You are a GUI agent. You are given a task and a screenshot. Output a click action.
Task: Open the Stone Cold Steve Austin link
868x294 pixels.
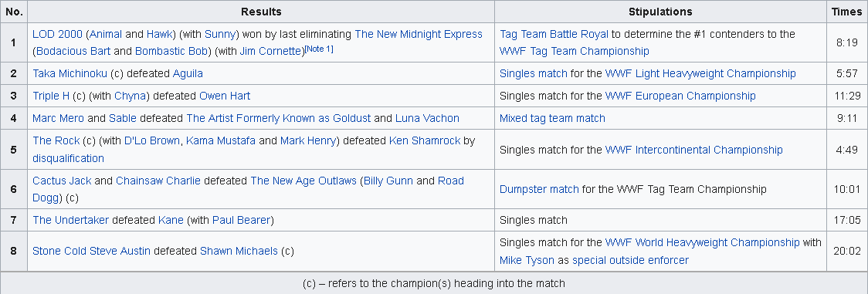pos(91,252)
